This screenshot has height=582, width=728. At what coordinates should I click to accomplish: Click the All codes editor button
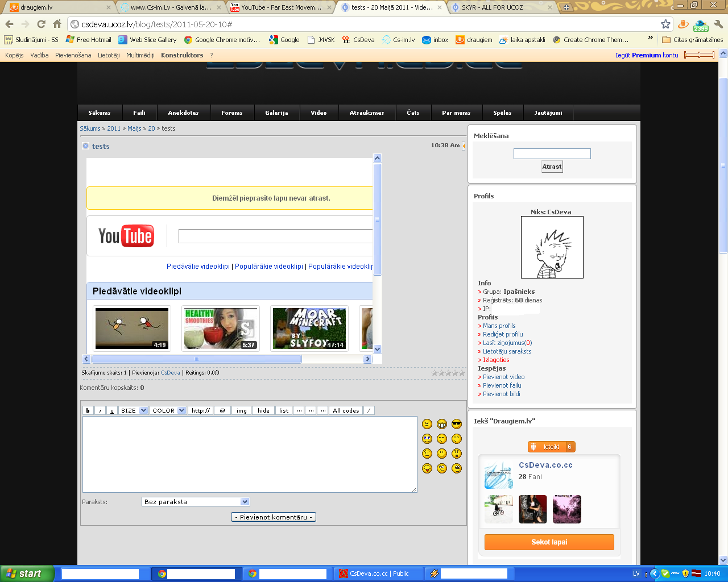346,410
